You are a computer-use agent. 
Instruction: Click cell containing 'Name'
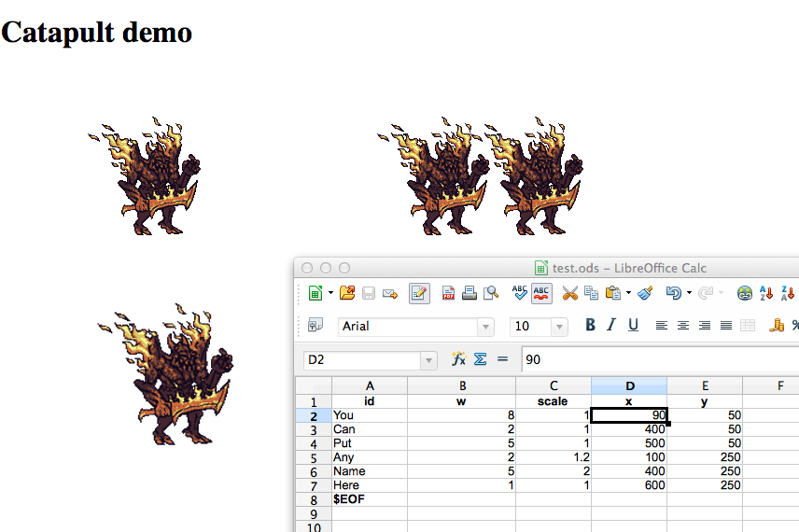click(x=370, y=471)
